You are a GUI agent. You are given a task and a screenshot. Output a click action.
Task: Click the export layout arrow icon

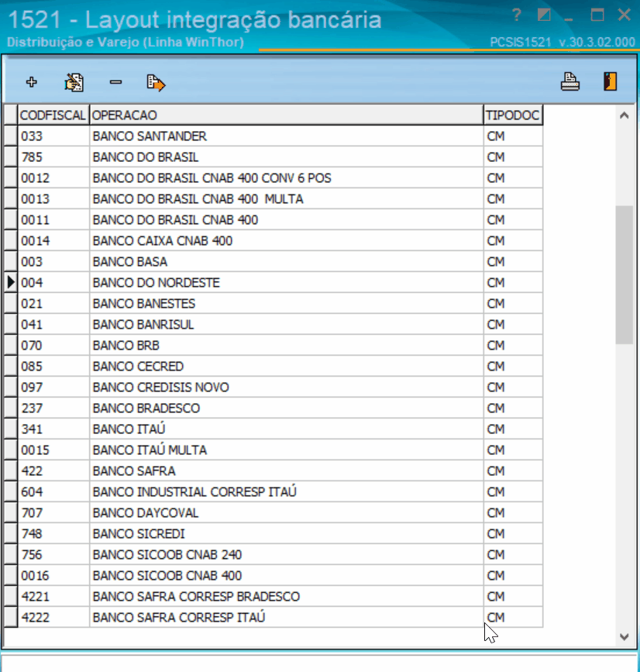point(156,82)
